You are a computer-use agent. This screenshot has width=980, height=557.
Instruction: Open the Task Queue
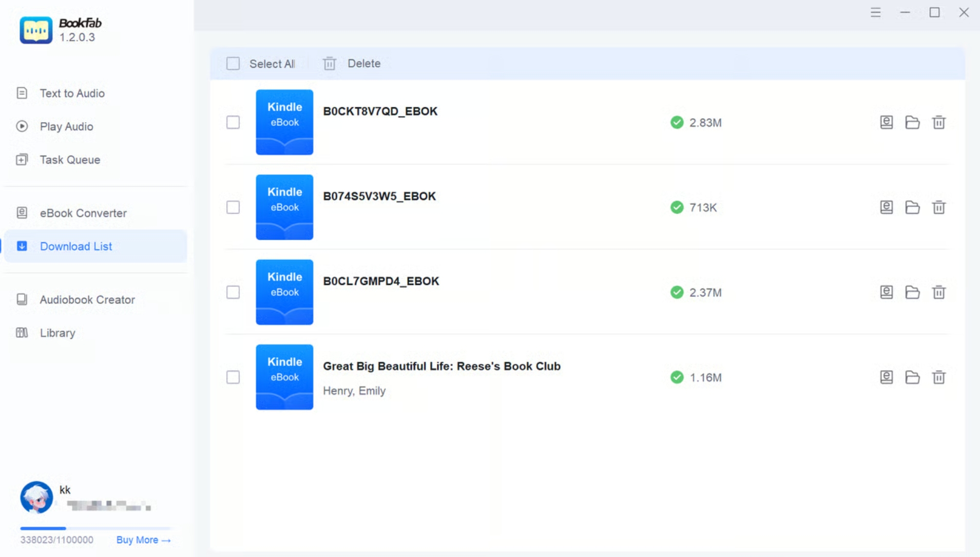pyautogui.click(x=69, y=160)
